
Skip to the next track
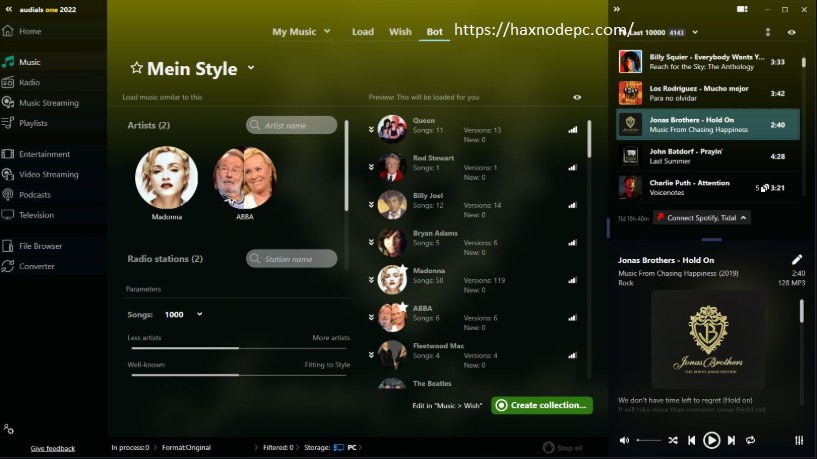tap(731, 440)
